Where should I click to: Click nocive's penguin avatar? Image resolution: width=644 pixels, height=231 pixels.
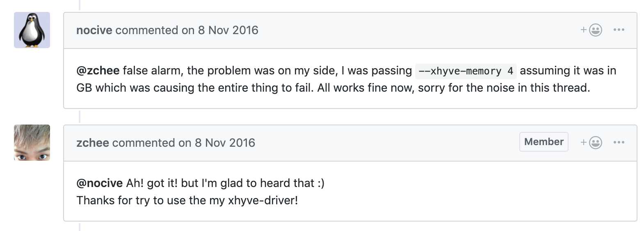tap(32, 30)
